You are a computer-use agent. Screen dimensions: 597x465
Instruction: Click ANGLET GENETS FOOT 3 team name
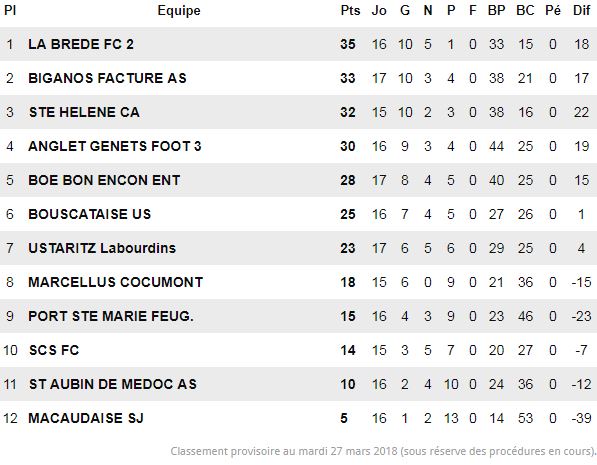pos(115,146)
